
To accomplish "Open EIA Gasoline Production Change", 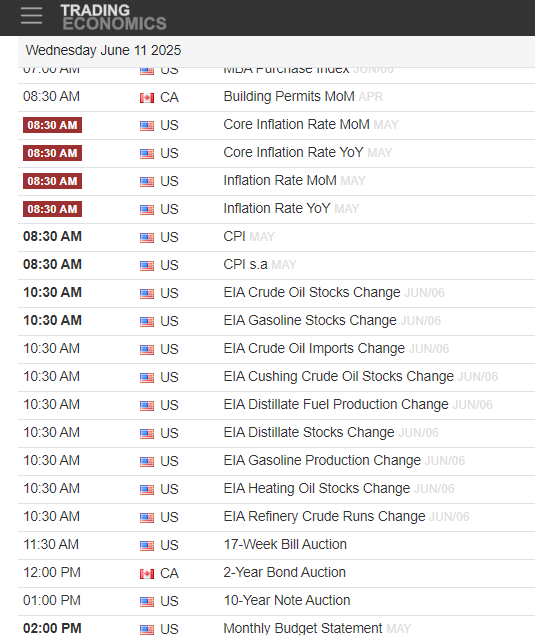I will coord(322,460).
